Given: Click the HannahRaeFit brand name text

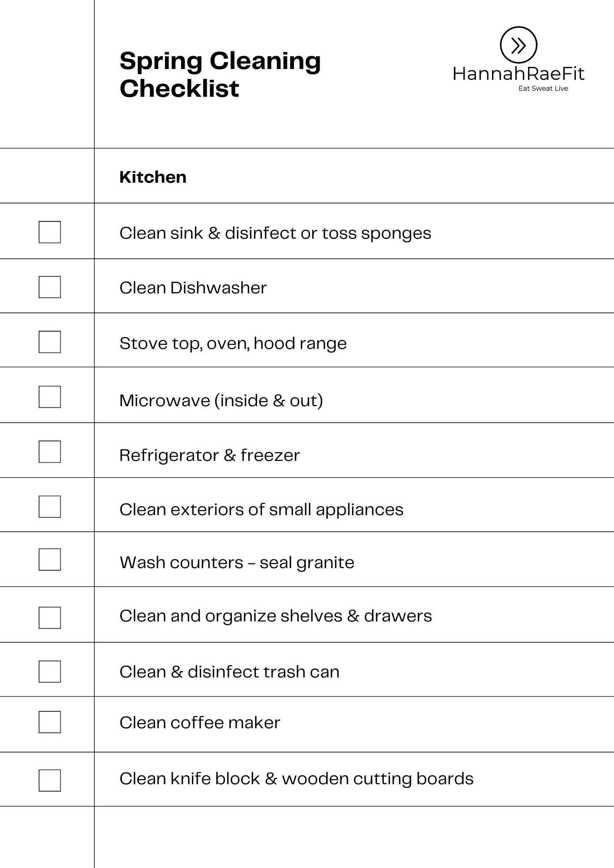Looking at the screenshot, I should tap(518, 74).
